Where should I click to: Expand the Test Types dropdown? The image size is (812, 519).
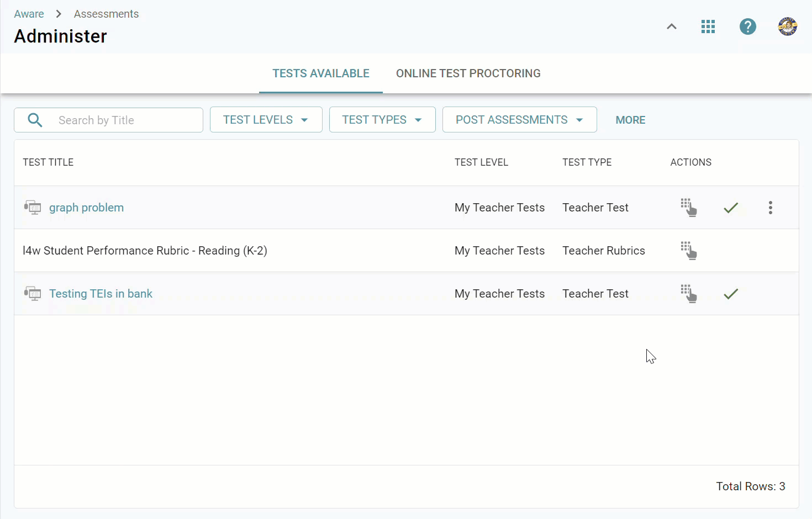pos(382,120)
